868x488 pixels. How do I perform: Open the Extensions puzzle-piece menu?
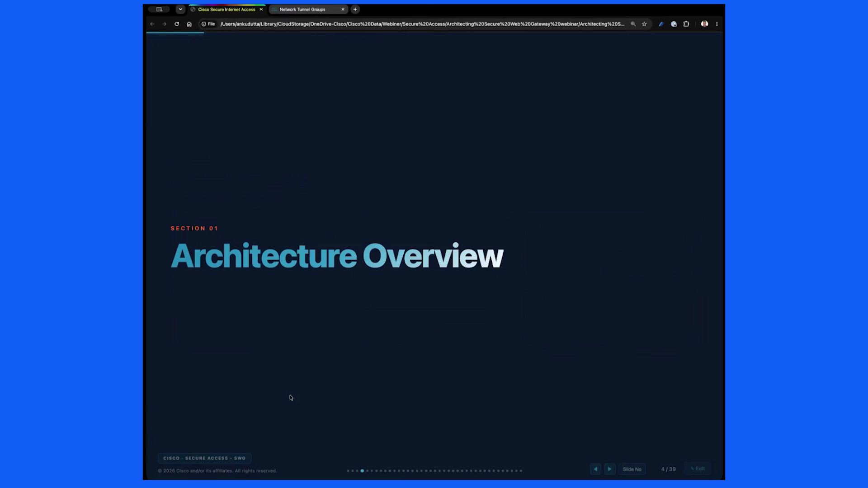click(686, 24)
